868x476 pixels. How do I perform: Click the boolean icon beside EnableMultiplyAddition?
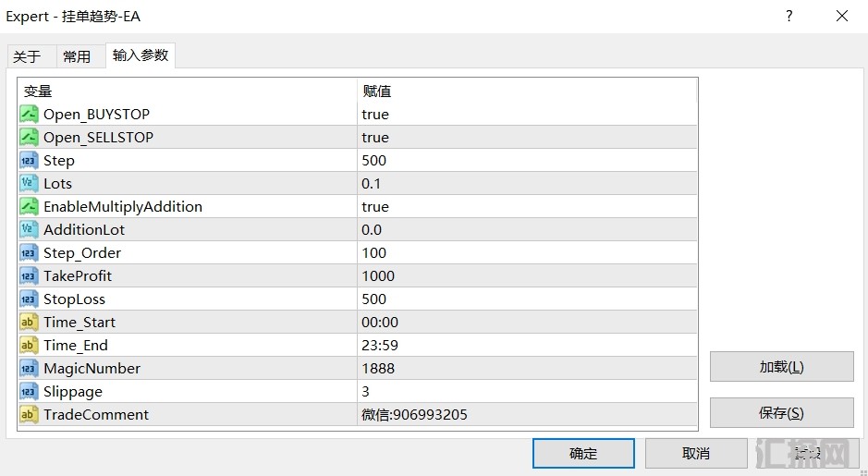click(29, 206)
